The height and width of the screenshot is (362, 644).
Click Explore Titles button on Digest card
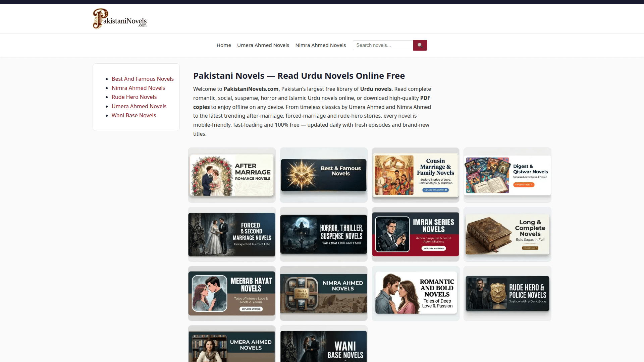(524, 185)
